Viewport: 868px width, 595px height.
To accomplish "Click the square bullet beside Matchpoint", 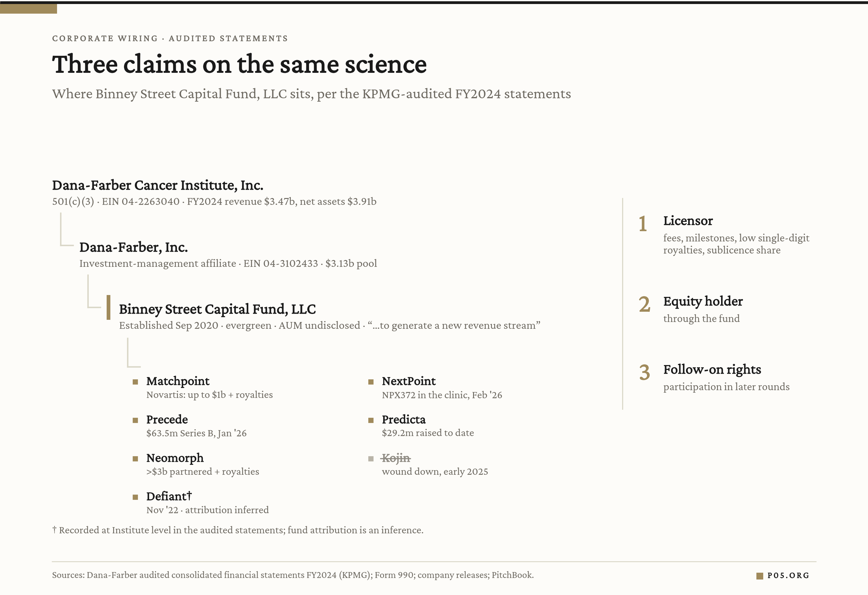I will [x=135, y=382].
